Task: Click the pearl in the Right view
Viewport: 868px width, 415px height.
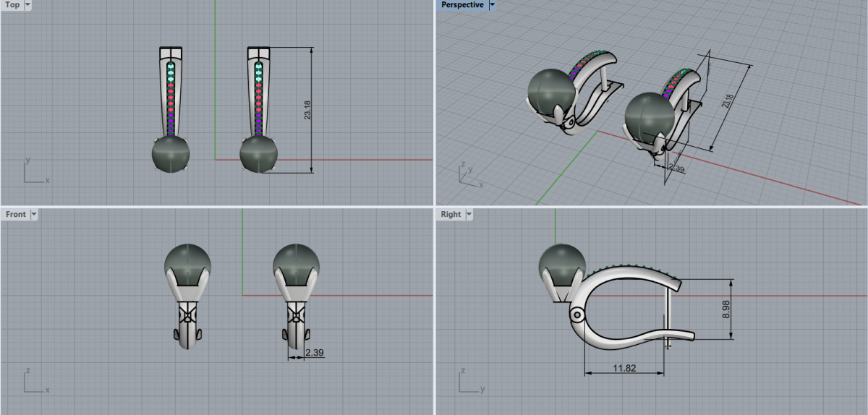Action: [563, 264]
